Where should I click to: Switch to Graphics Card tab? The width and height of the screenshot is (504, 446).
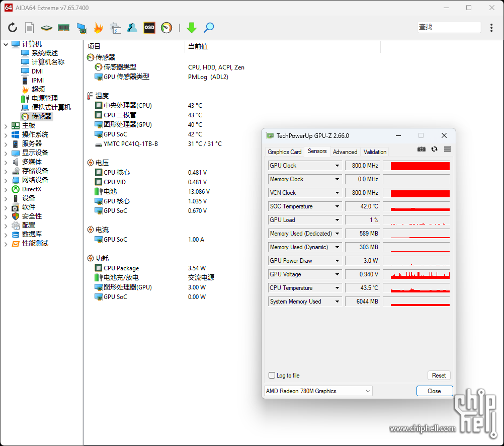tap(285, 152)
